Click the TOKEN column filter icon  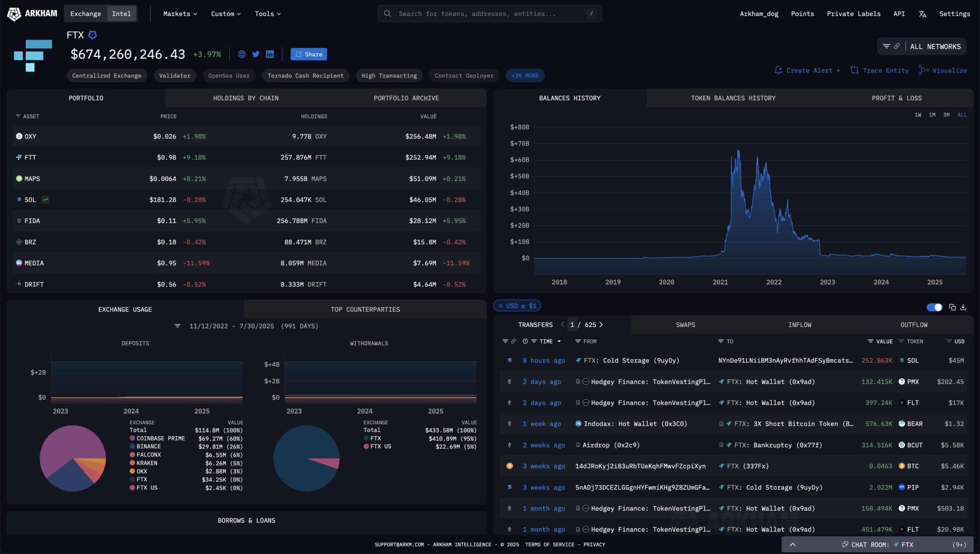[x=901, y=341]
